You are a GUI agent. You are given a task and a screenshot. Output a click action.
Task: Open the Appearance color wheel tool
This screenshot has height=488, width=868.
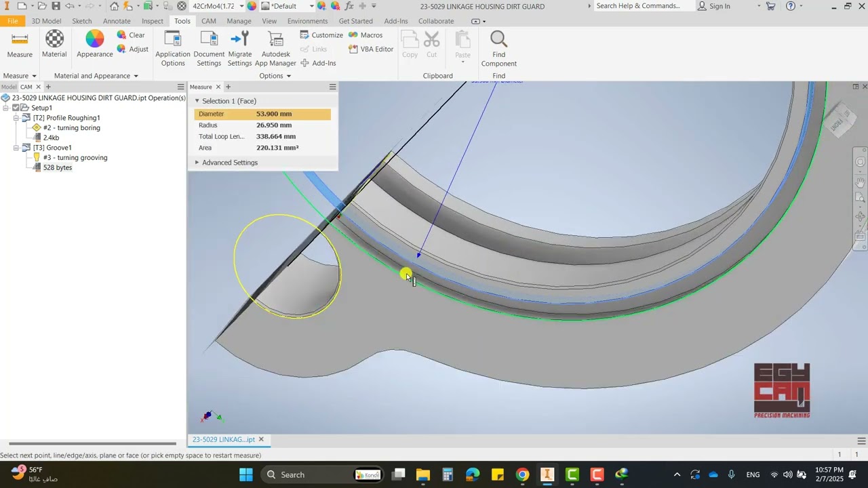[94, 45]
